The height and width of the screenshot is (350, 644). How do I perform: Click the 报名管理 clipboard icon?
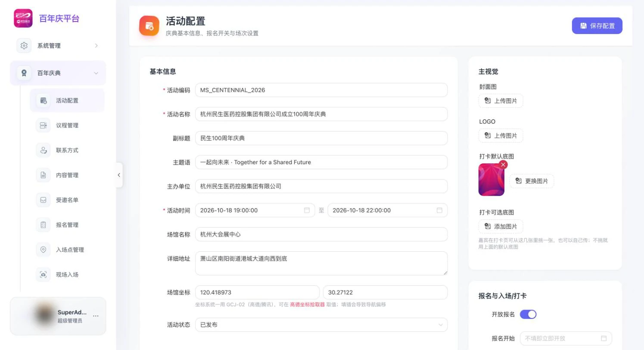(x=43, y=225)
